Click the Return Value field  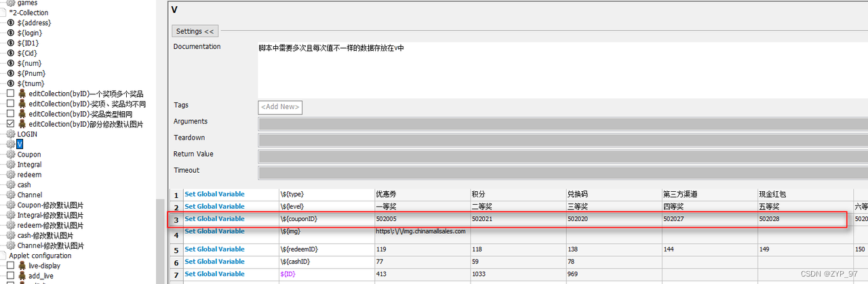click(563, 157)
